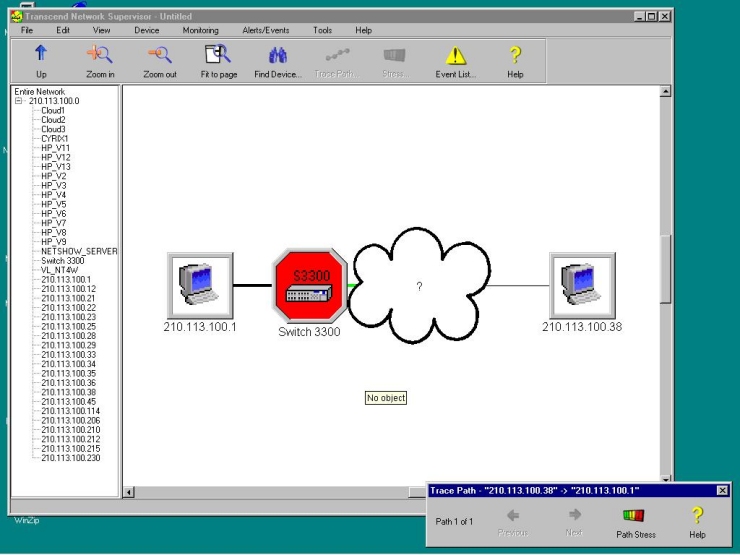Select NETSHOW_SERVER in the tree
The image size is (740, 555).
click(x=79, y=251)
